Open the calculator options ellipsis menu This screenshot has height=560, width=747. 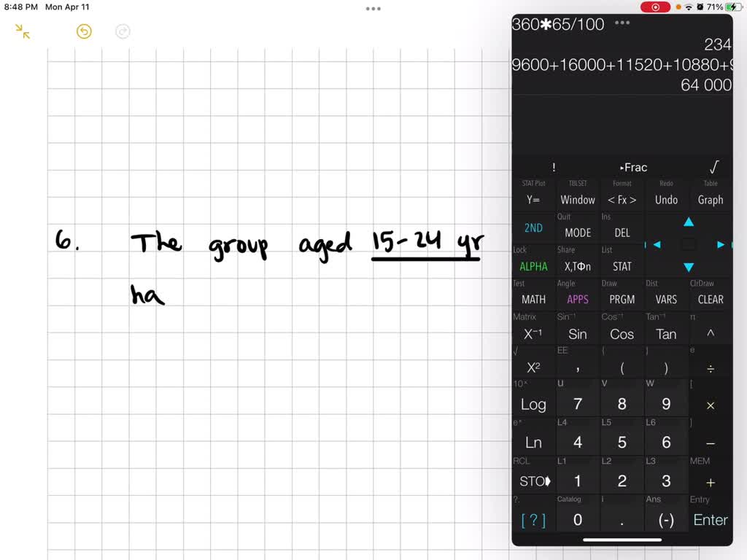pos(622,23)
